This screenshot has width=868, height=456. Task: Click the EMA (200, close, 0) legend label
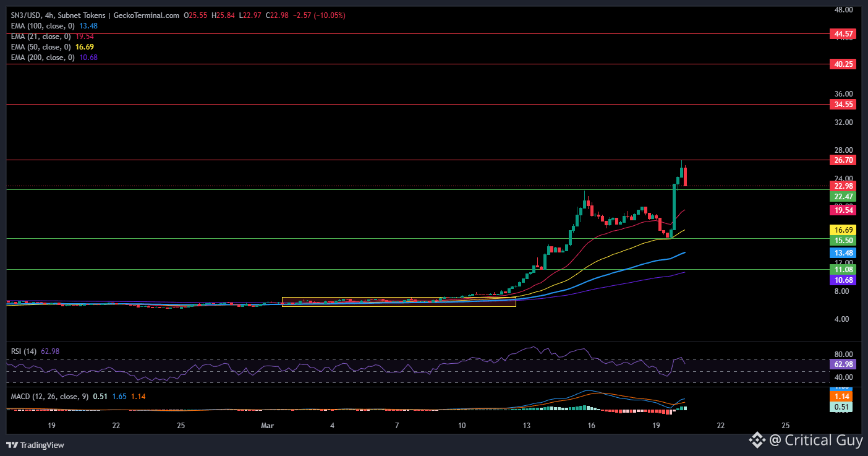pyautogui.click(x=43, y=58)
